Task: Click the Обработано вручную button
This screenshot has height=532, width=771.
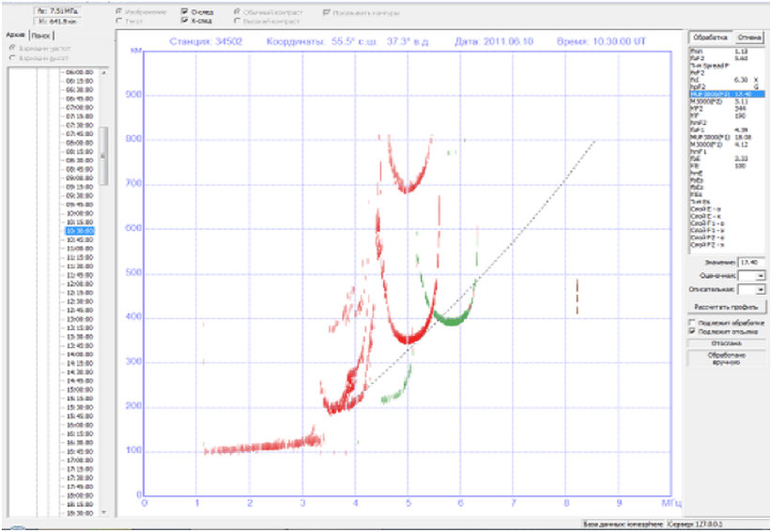Action: coord(726,359)
